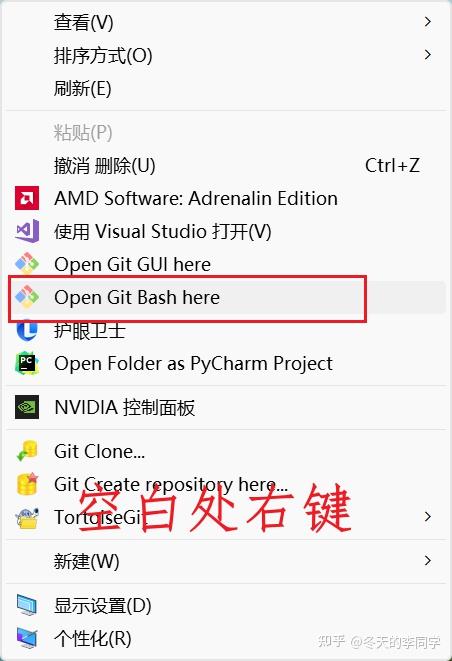Image resolution: width=452 pixels, height=661 pixels.
Task: Expand the 查看(V) submenu arrow
Action: coord(428,22)
